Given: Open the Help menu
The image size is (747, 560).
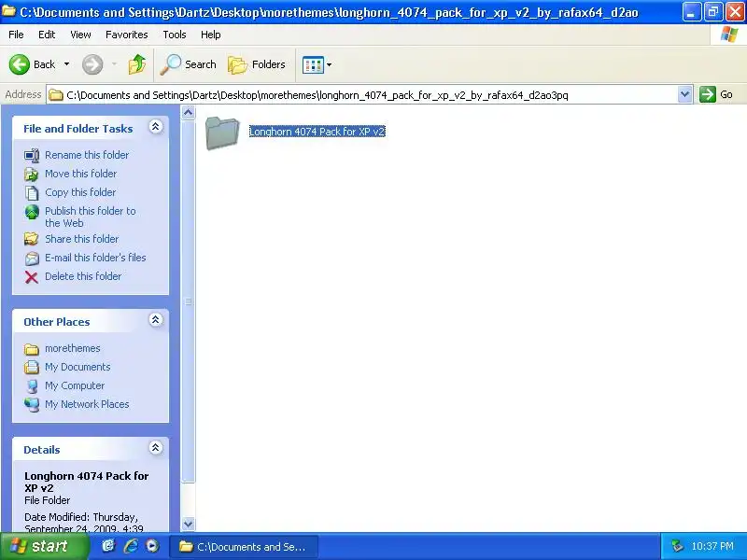Looking at the screenshot, I should coord(211,35).
